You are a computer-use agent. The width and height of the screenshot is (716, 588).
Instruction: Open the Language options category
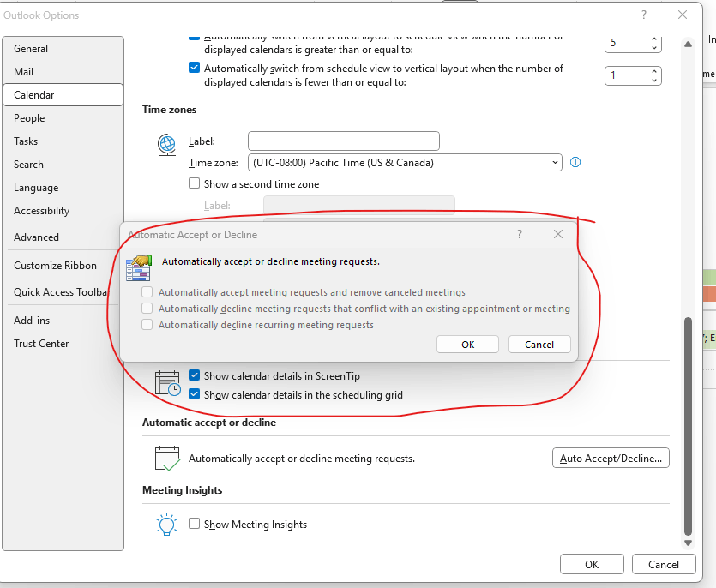point(63,188)
